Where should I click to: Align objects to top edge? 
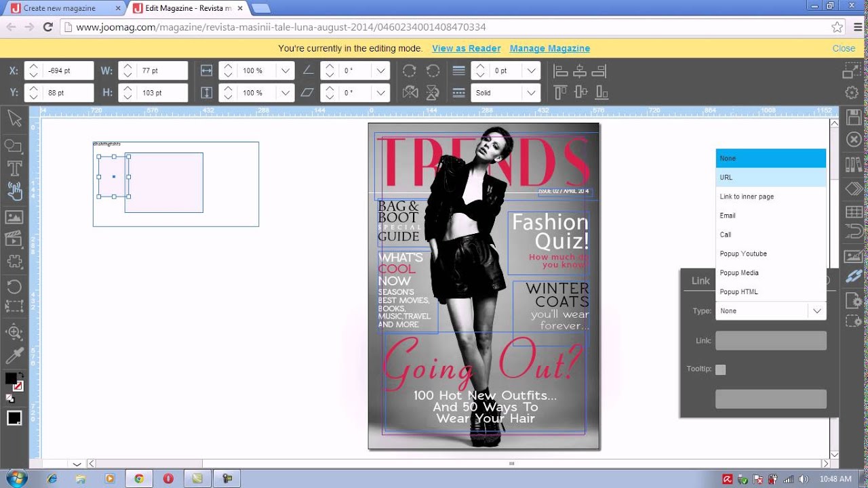point(561,92)
